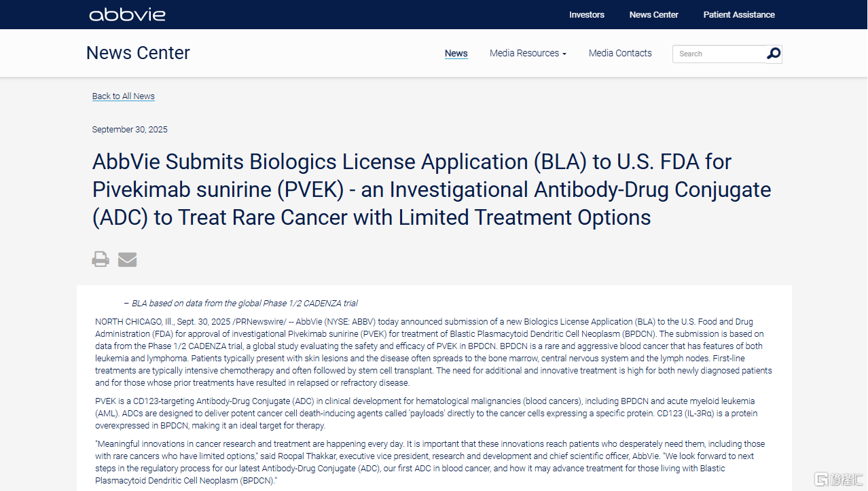Print this press release via printer icon
The width and height of the screenshot is (868, 491).
tap(101, 259)
